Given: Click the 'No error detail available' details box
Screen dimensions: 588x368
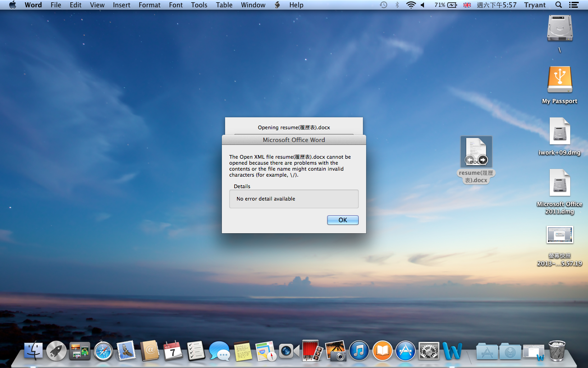Looking at the screenshot, I should pyautogui.click(x=294, y=199).
